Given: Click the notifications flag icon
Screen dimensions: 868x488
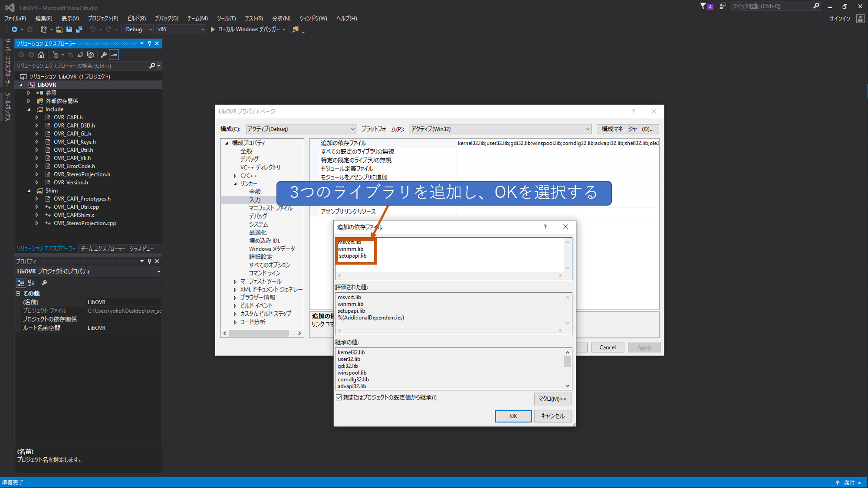Looking at the screenshot, I should point(704,6).
